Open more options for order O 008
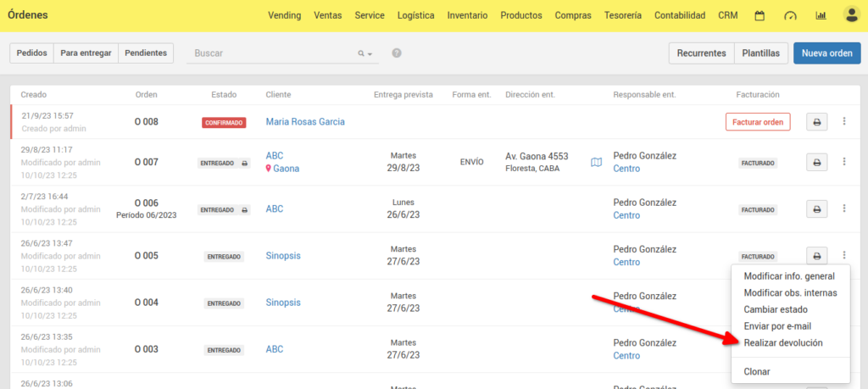Viewport: 868px width, 389px height. (x=844, y=121)
